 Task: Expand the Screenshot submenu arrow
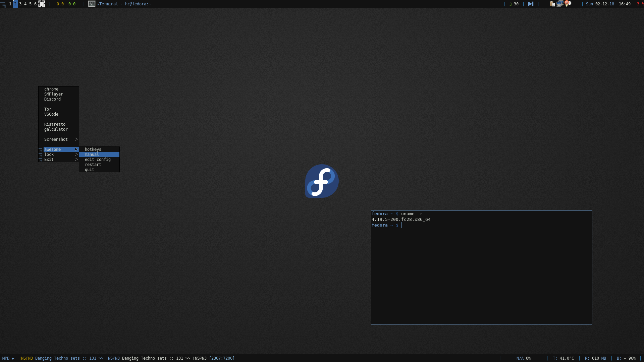tap(76, 139)
